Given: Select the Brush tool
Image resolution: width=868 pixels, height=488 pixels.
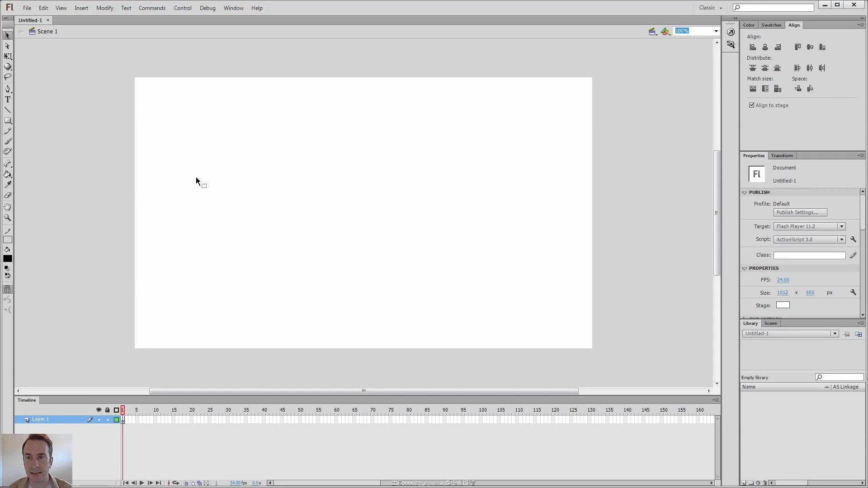Looking at the screenshot, I should click(8, 141).
